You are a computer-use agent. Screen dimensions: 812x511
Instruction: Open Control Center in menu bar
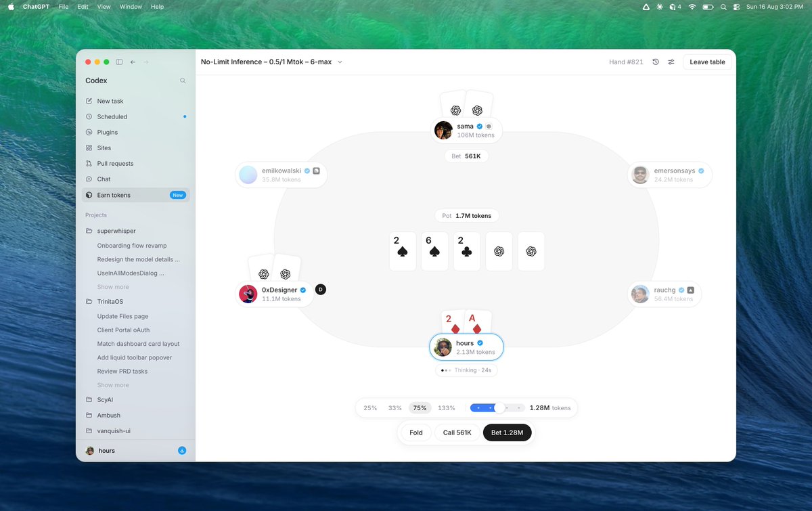tap(736, 7)
